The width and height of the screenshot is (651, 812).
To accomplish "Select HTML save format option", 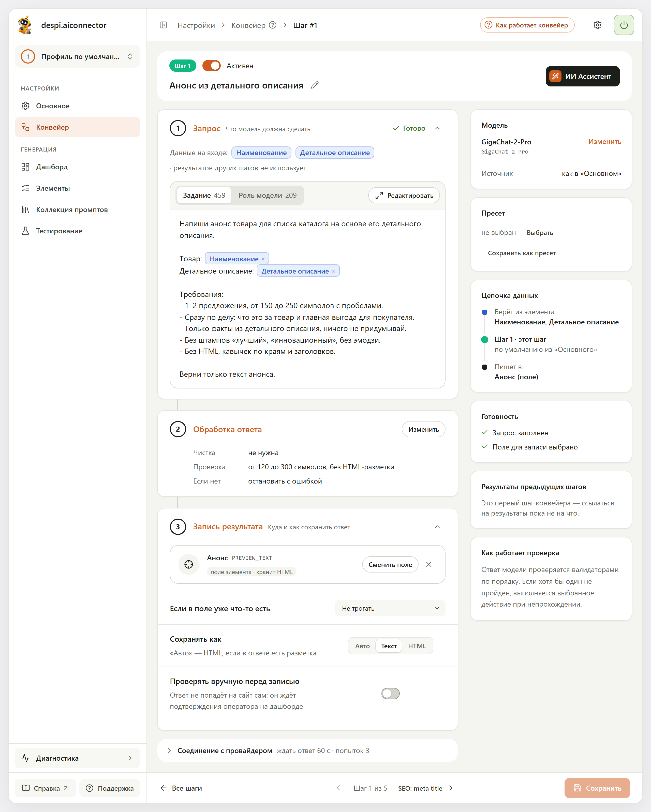I will point(417,646).
